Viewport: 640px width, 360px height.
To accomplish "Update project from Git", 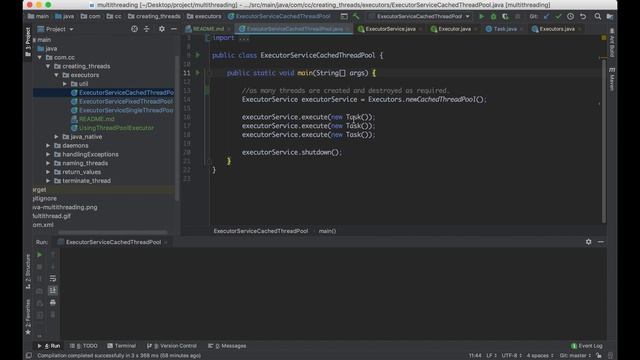I will (547, 16).
